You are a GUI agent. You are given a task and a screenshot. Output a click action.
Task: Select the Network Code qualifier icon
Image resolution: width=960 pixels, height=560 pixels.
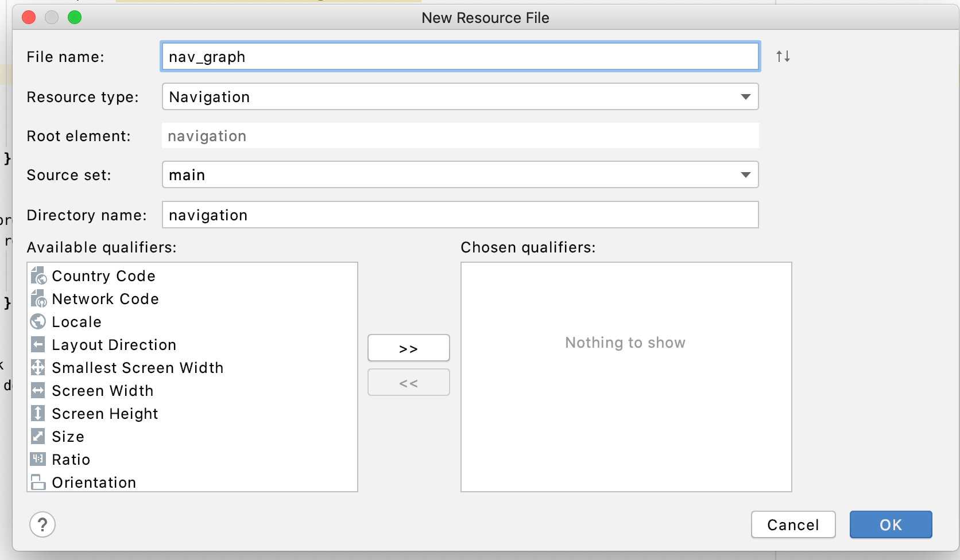(x=38, y=298)
